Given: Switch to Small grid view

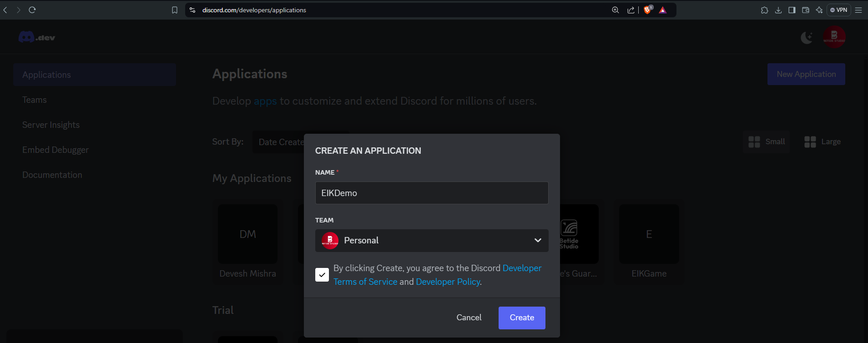Looking at the screenshot, I should coord(767,142).
